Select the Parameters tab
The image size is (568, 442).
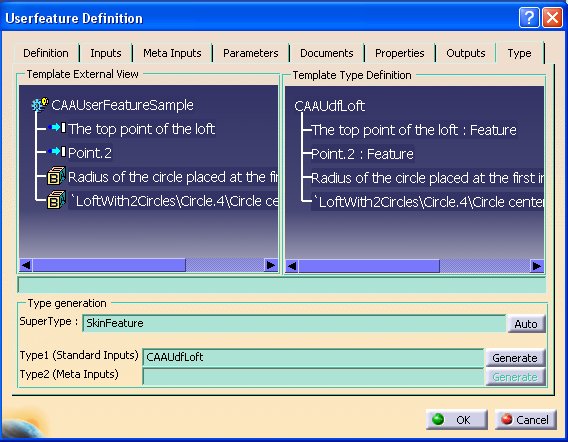(250, 53)
